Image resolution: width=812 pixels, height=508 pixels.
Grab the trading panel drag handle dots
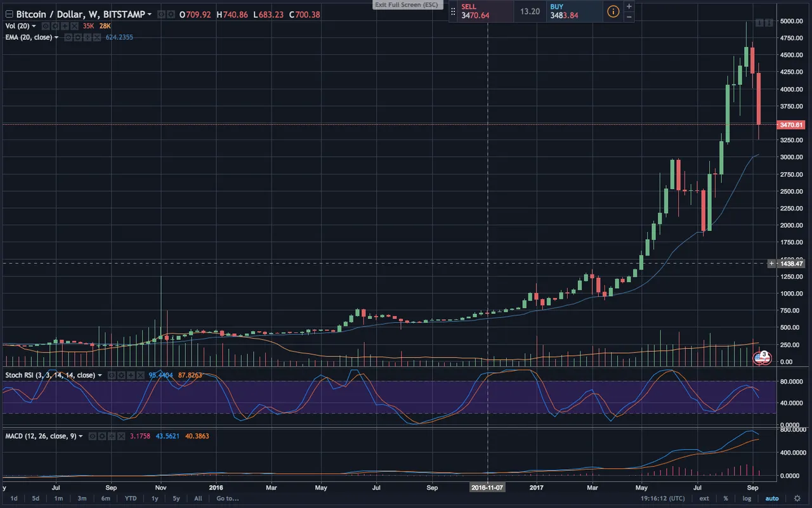(453, 11)
